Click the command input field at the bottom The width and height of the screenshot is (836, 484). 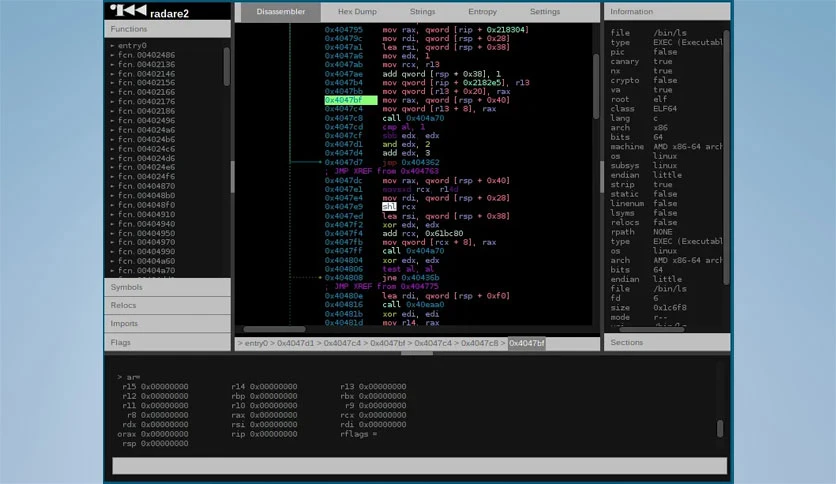pos(420,465)
